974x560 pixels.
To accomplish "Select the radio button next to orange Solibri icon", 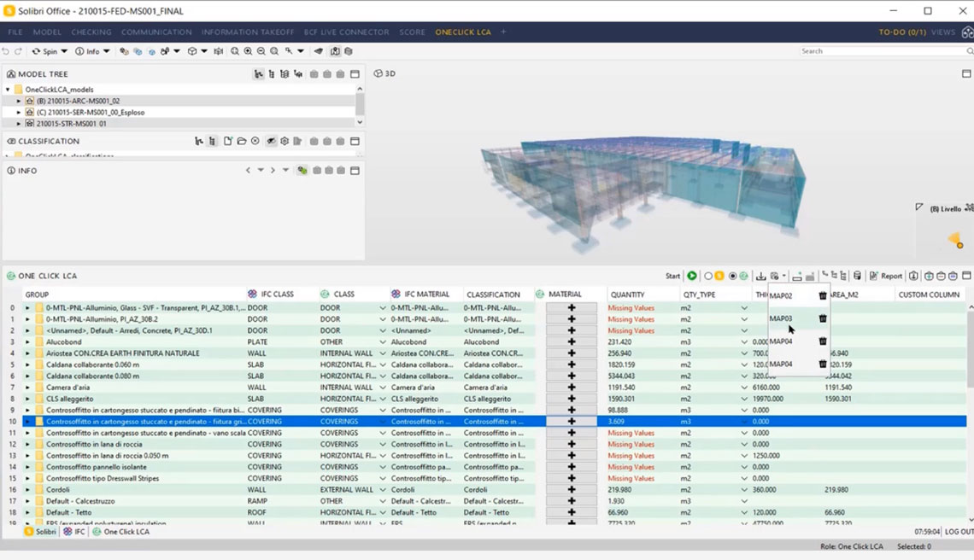I will 708,276.
